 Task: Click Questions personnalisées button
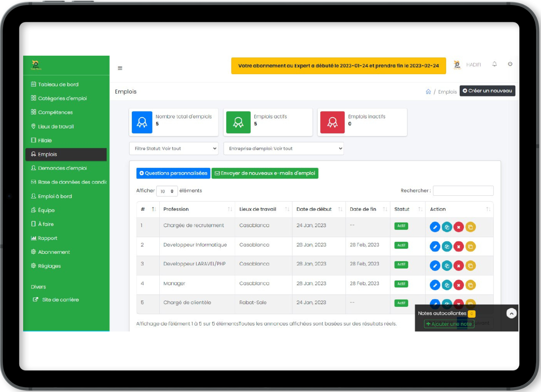tap(173, 173)
